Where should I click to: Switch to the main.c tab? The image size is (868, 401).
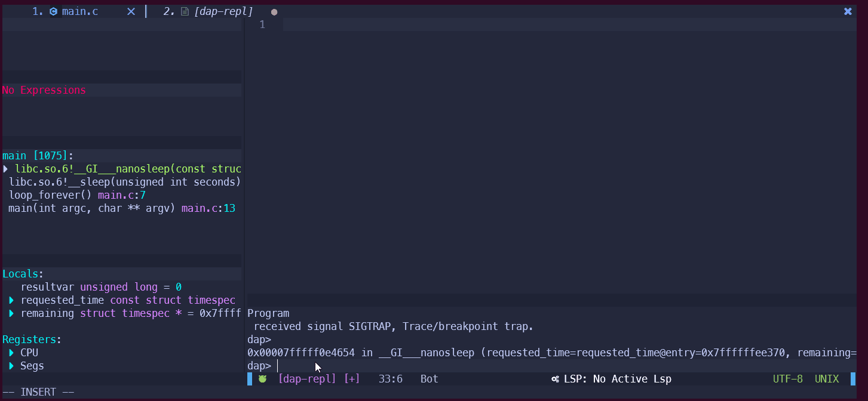click(80, 11)
